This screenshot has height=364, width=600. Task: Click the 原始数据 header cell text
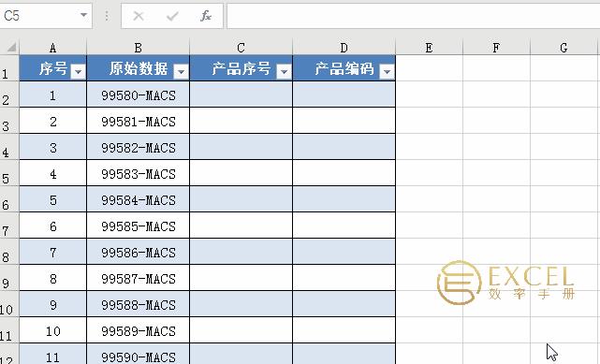(x=139, y=68)
